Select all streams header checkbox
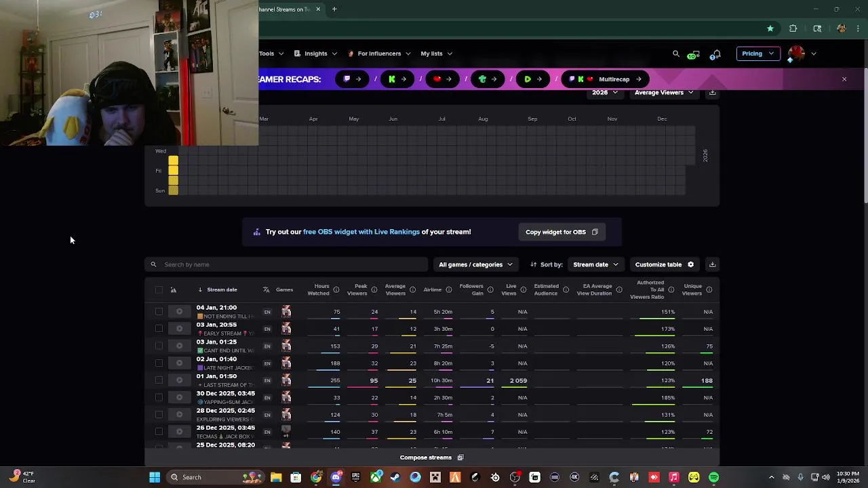 (159, 290)
